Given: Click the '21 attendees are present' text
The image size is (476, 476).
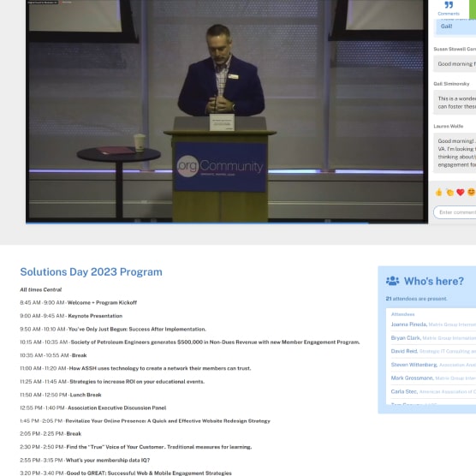Looking at the screenshot, I should pyautogui.click(x=416, y=299).
